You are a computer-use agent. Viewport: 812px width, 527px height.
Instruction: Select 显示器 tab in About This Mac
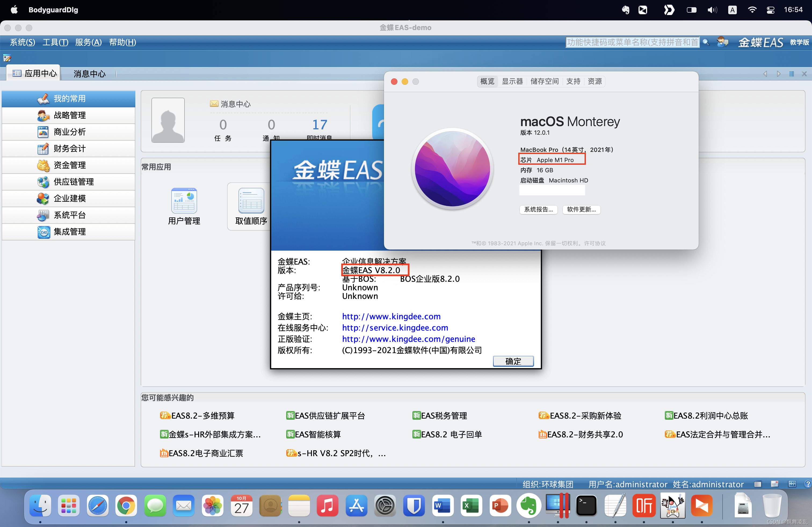click(x=512, y=82)
